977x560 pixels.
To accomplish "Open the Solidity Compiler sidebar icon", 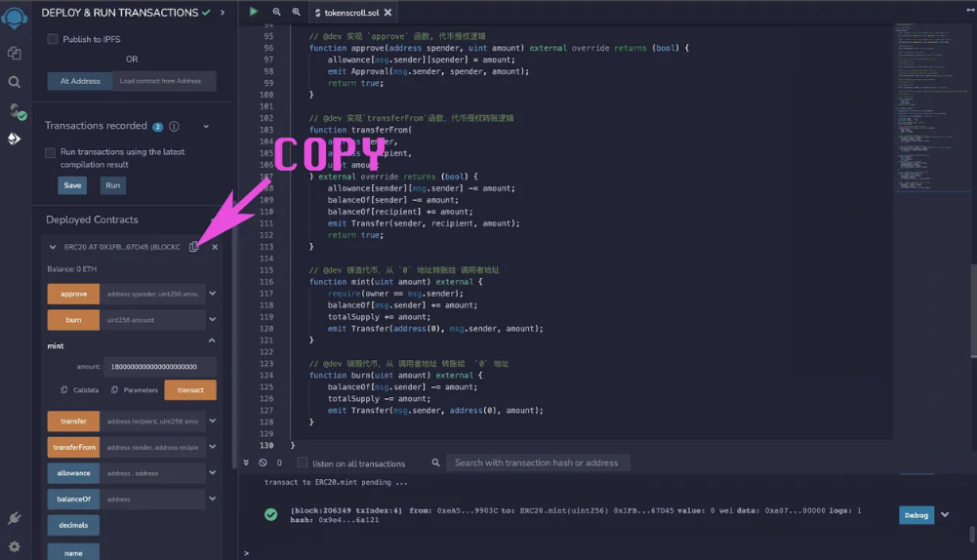I will pyautogui.click(x=17, y=111).
